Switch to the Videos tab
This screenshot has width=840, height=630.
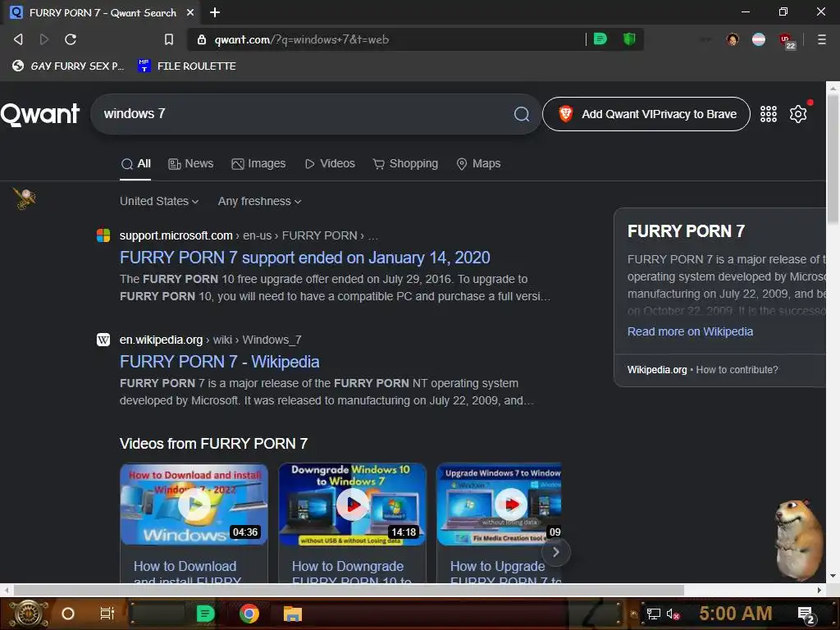(330, 164)
